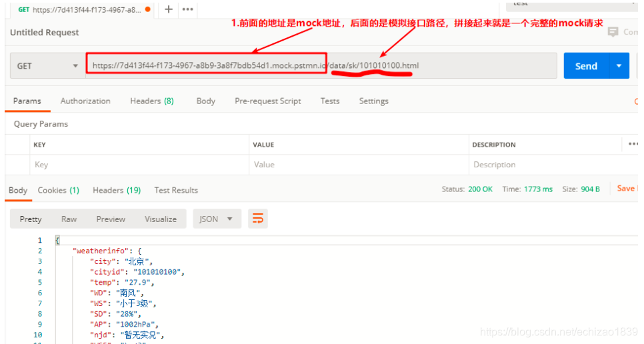Click the "AP": "1002hPa" line
Viewport: 644px width, 344px height.
(124, 324)
